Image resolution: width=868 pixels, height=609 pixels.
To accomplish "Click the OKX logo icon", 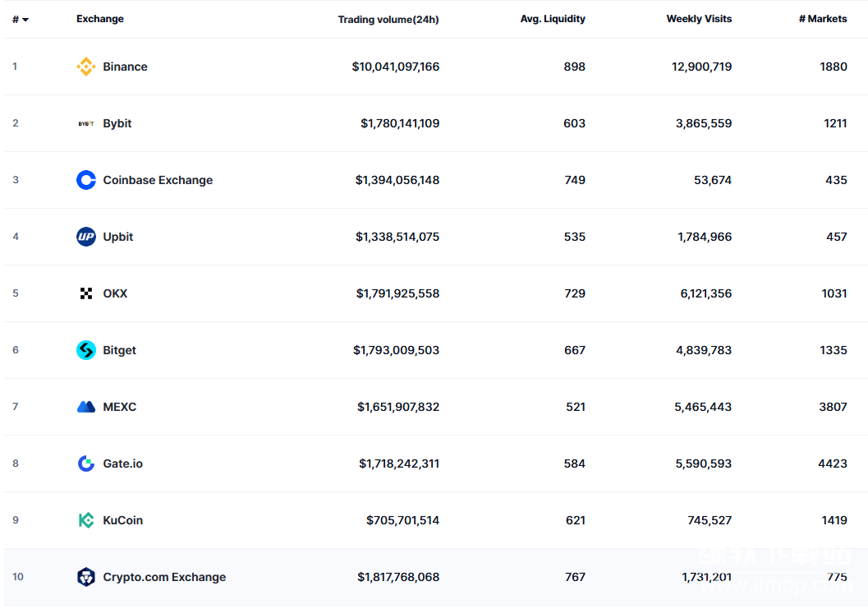I will pyautogui.click(x=86, y=294).
